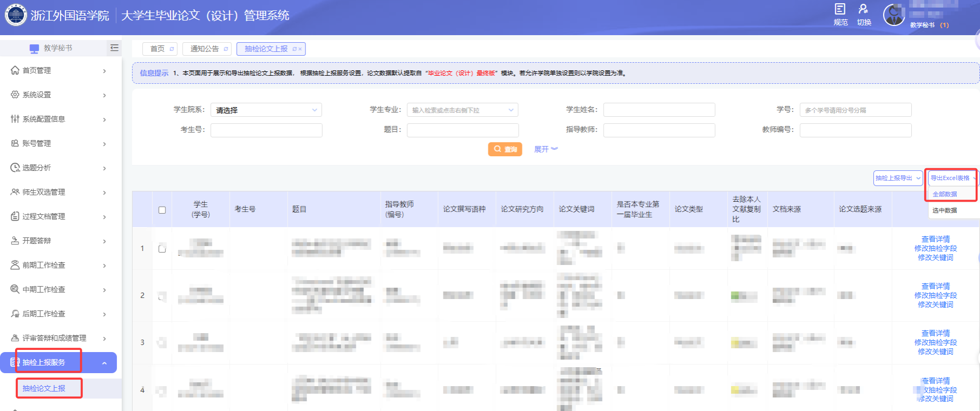The image size is (980, 411).
Task: Tick the checkbox for row 2
Action: point(162,296)
